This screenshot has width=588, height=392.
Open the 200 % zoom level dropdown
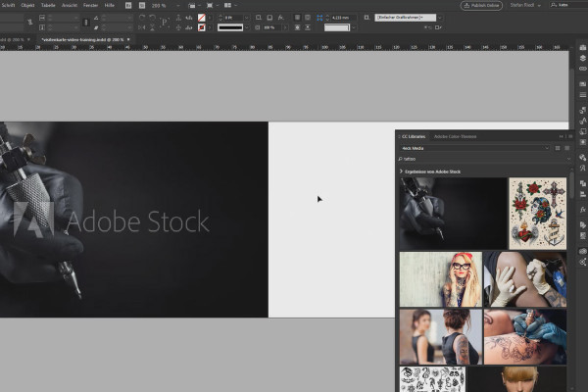coord(178,6)
